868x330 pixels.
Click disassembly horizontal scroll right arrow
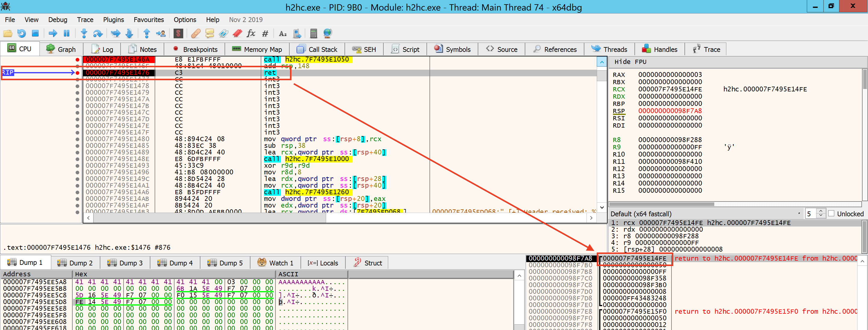[x=591, y=218]
